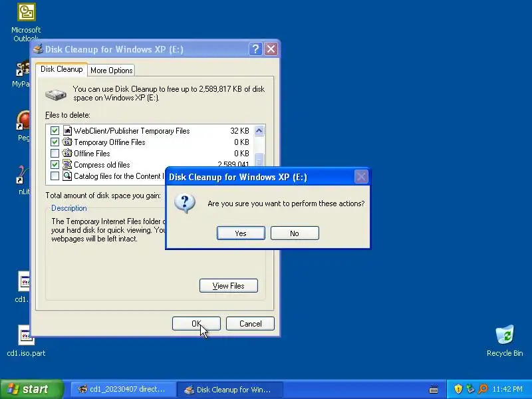
Task: Click the confirmation question text
Action: click(x=286, y=203)
